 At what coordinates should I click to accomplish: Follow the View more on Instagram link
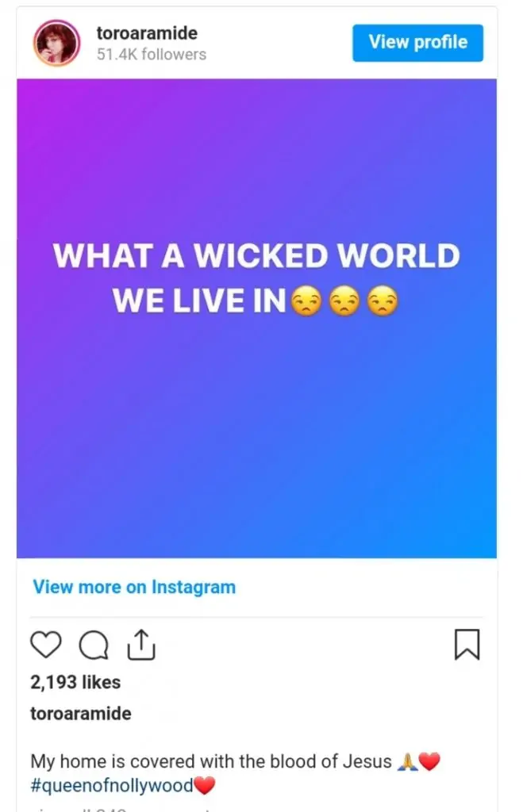[134, 587]
